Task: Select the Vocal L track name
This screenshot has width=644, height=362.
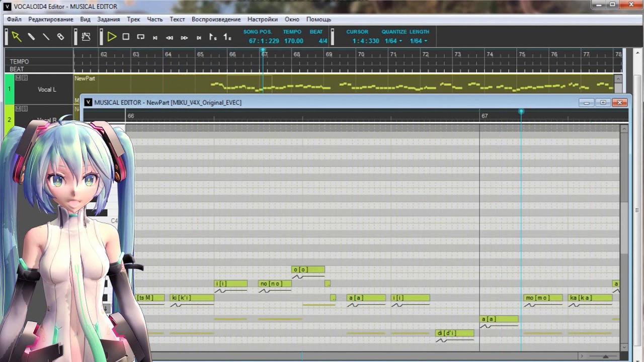Action: tap(47, 89)
